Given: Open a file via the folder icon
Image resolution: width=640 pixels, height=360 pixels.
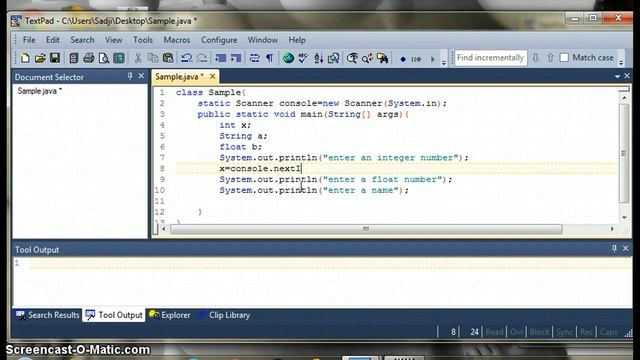Looking at the screenshot, I should [x=40, y=58].
